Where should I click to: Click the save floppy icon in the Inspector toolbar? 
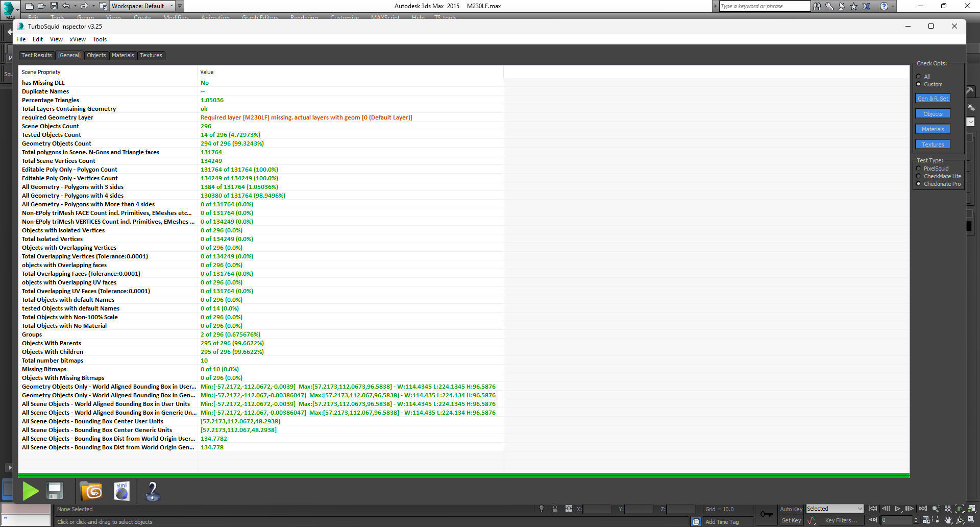click(x=55, y=491)
